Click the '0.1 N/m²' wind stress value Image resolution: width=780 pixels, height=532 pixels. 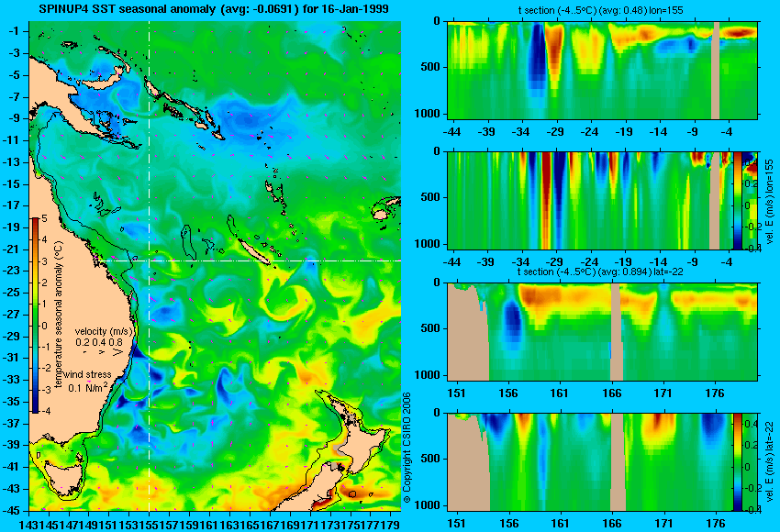pos(87,387)
